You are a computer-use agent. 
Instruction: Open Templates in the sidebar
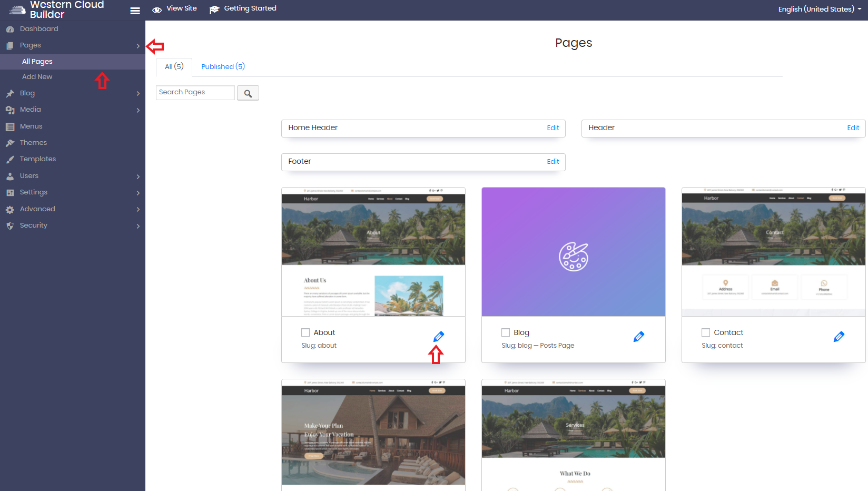(x=37, y=159)
